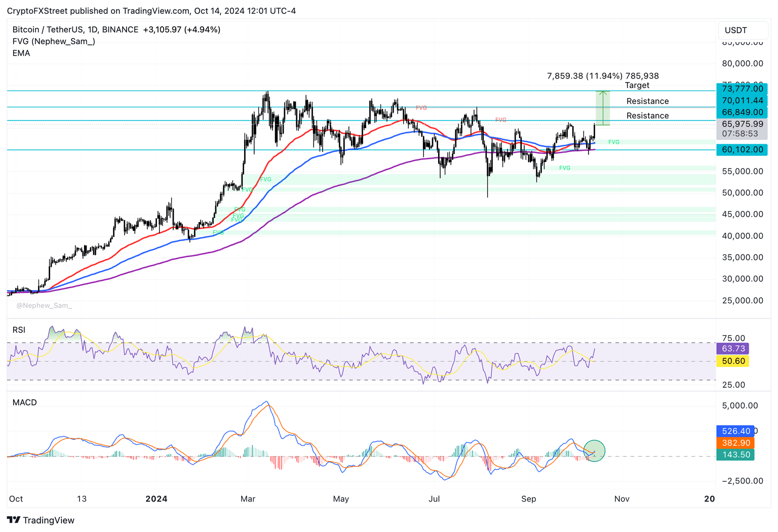Select the purple 63.73 RSI value badge
778x532 pixels.
(733, 349)
